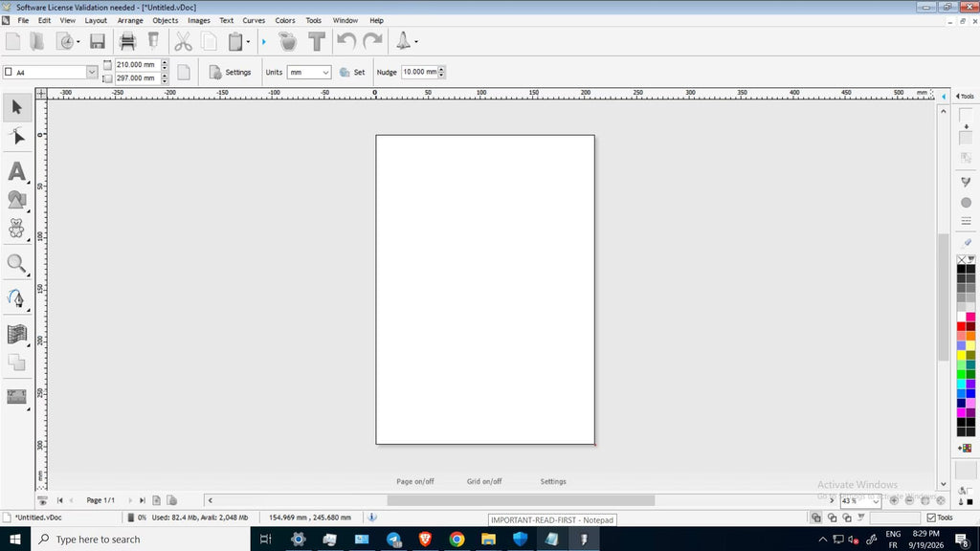Screen dimensions: 980x551
Task: Click the Settings button in toolbar
Action: [x=230, y=73]
